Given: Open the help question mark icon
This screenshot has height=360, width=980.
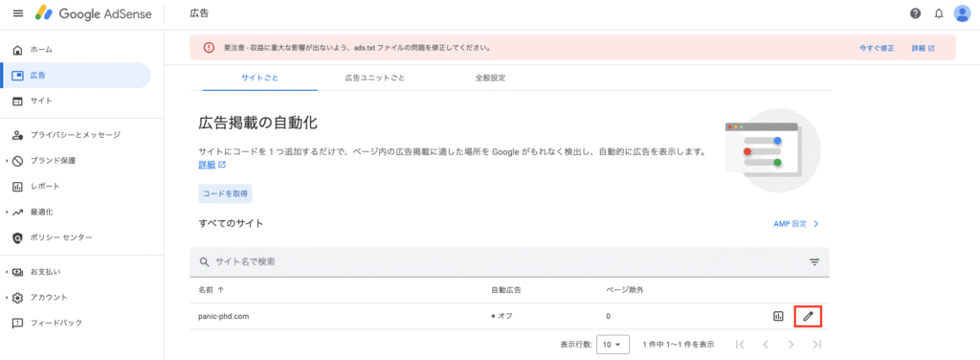Looking at the screenshot, I should (915, 13).
